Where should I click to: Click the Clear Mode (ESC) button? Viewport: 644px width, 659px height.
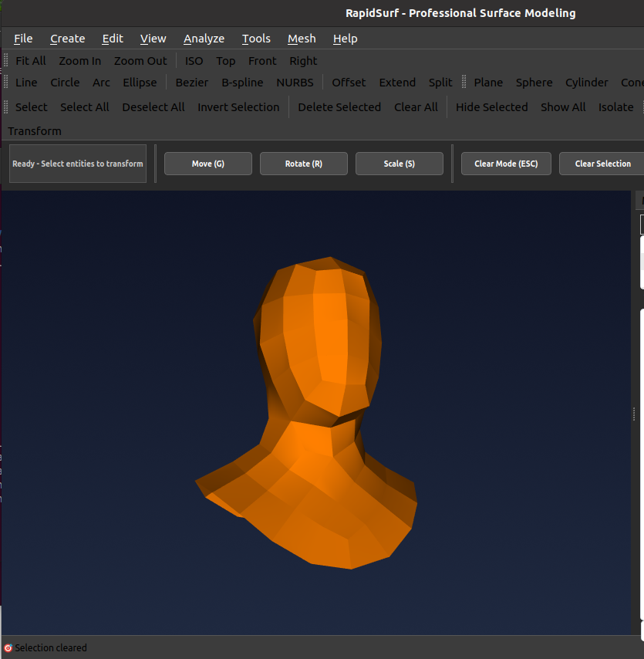coord(506,163)
